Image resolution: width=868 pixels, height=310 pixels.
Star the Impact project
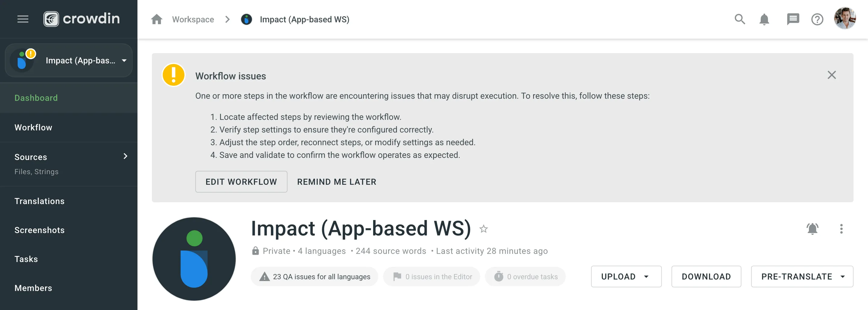click(484, 229)
